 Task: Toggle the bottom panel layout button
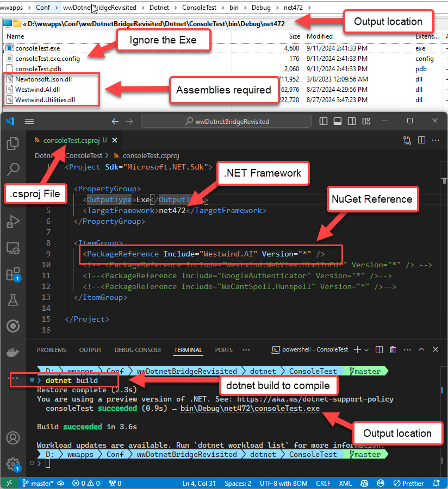coord(337,121)
